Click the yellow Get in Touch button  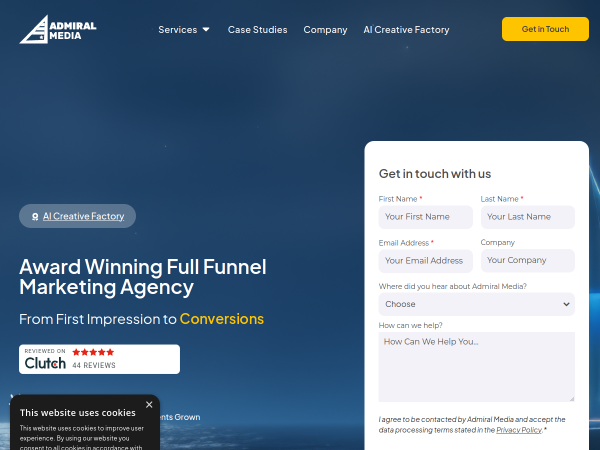point(545,29)
